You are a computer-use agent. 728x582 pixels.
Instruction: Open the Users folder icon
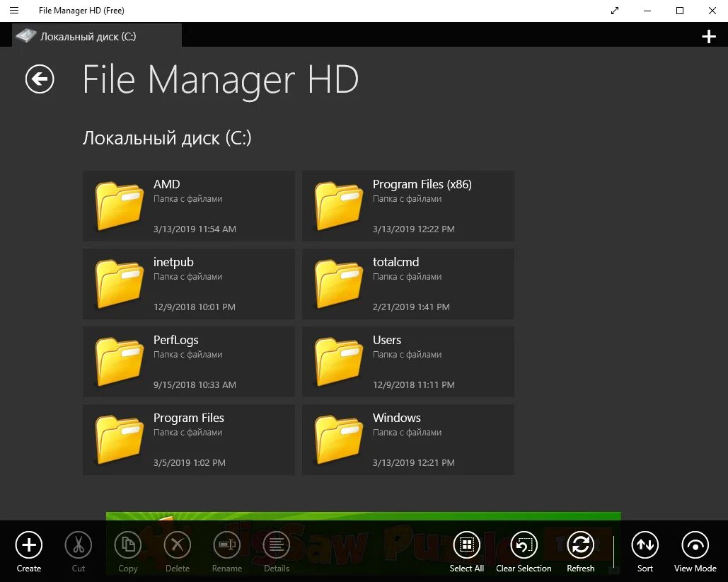point(338,362)
